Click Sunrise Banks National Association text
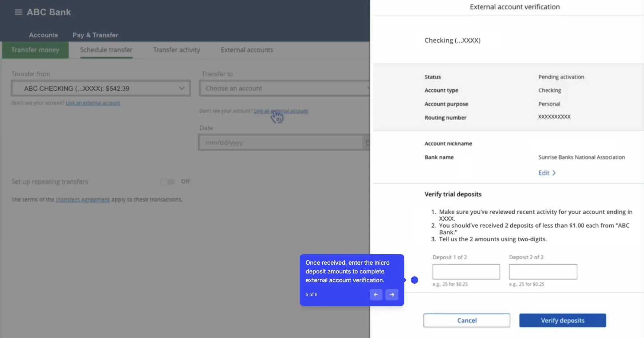The height and width of the screenshot is (338, 644). coord(582,157)
